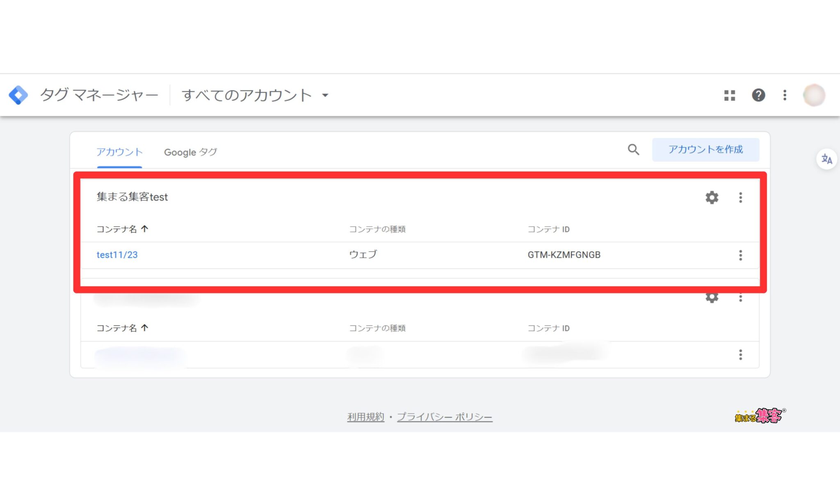This screenshot has width=840, height=504.
Task: Click the タグ マネージャー title text
Action: [99, 95]
